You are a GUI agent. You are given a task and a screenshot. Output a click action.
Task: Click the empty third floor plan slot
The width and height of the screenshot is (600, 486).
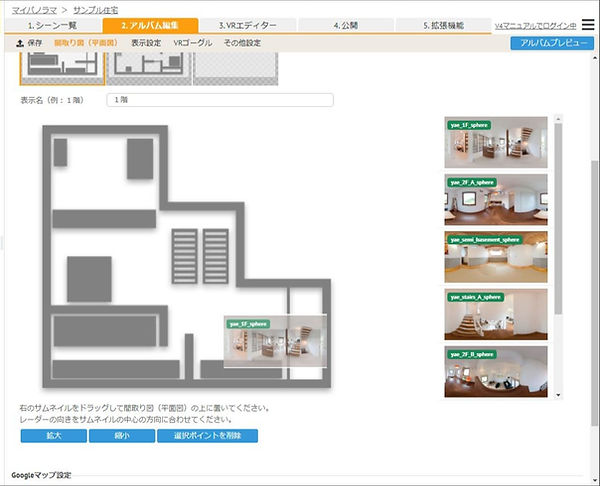pyautogui.click(x=233, y=67)
